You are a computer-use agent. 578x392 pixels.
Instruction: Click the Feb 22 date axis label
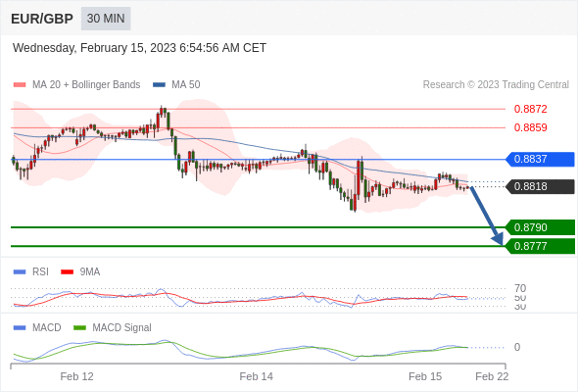click(492, 377)
